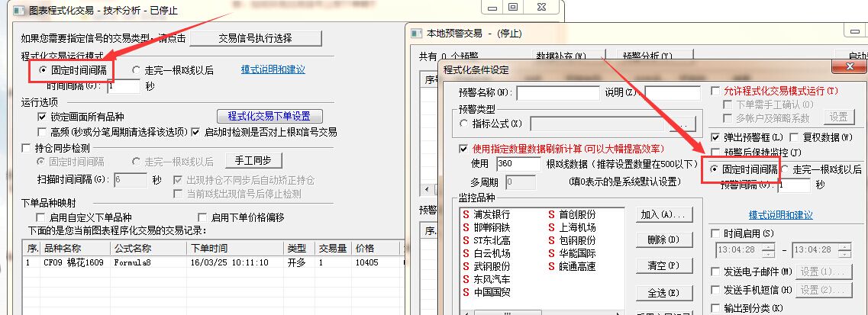Open the 模式说明和建议 link in the chart trading window
This screenshot has width=868, height=315.
click(273, 69)
